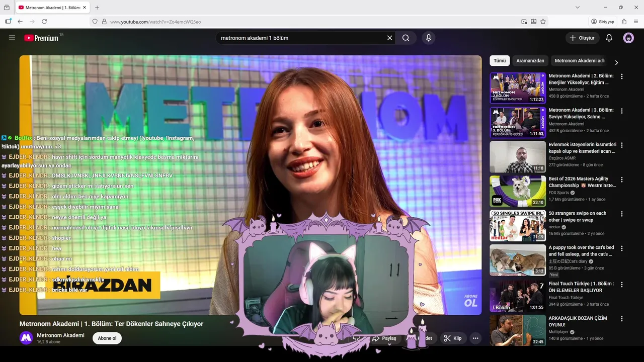Open Firefox tab list dropdown arrow
This screenshot has height=362, width=644.
[x=578, y=8]
